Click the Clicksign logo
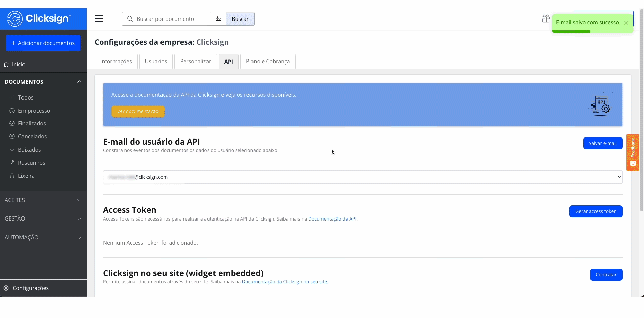The height and width of the screenshot is (318, 644). 39,18
